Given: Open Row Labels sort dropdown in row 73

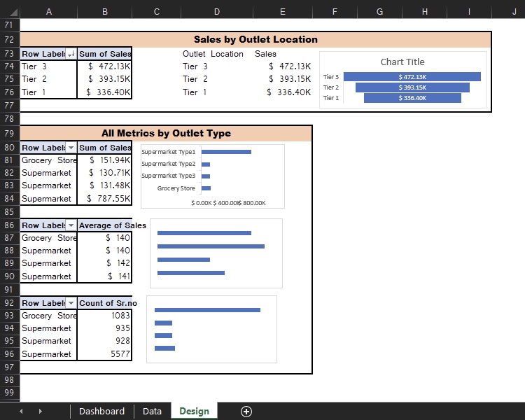Looking at the screenshot, I should pos(71,54).
